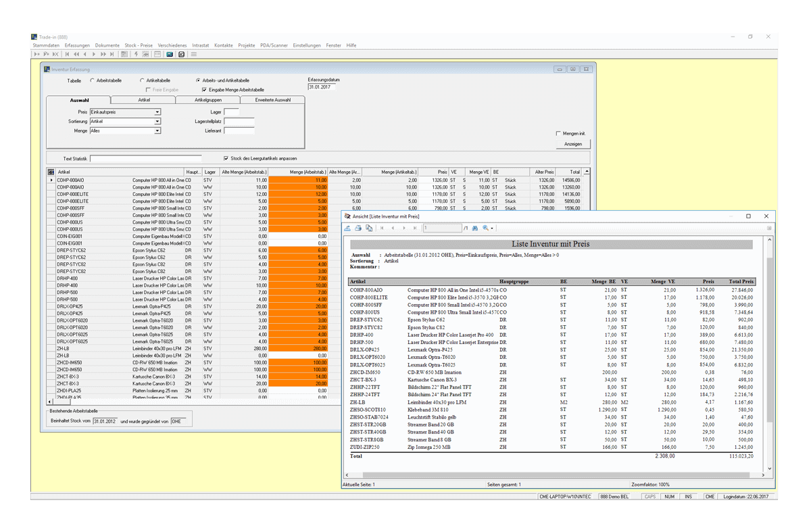Open the Sortierung dropdown
The image size is (811, 532).
pos(157,122)
